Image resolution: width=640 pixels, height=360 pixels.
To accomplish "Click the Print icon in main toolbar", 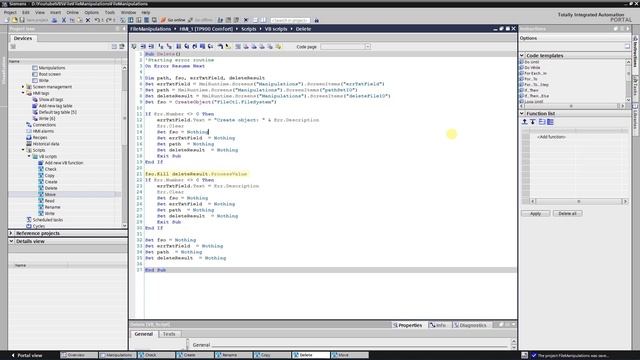I will click(x=54, y=20).
